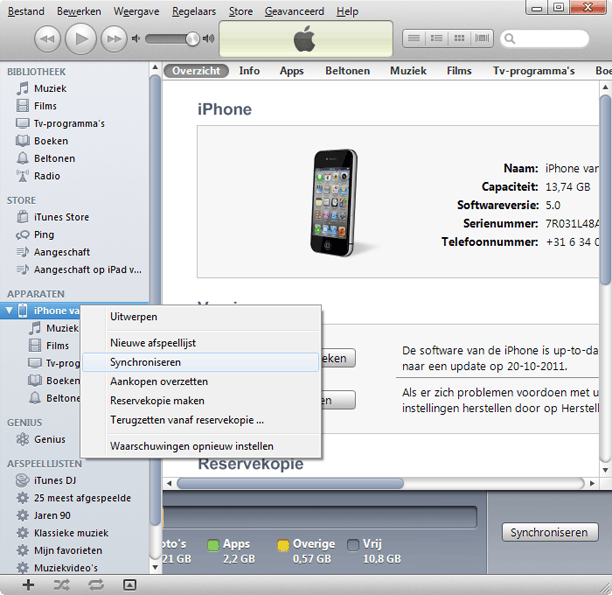This screenshot has height=595, width=612.
Task: Toggle shuffle mode
Action: tap(62, 584)
